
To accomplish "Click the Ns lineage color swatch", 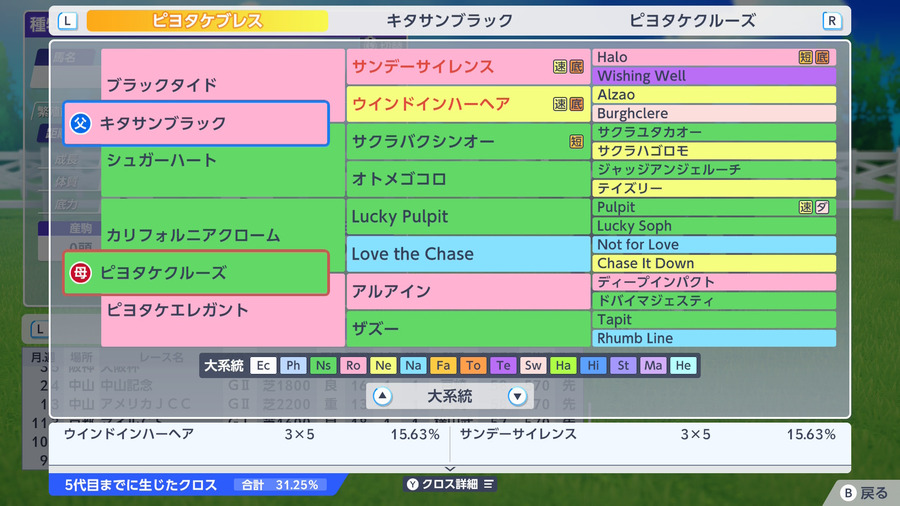I will click(x=323, y=365).
